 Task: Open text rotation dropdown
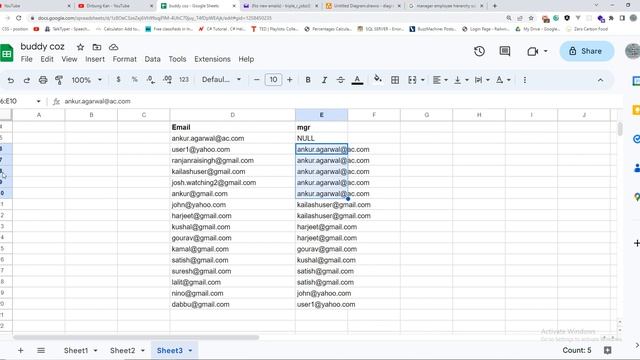point(503,80)
